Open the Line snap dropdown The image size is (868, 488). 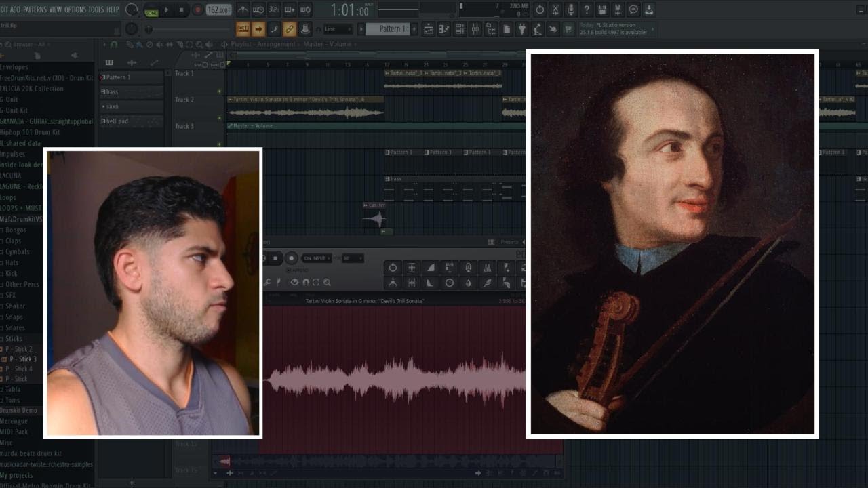click(338, 29)
